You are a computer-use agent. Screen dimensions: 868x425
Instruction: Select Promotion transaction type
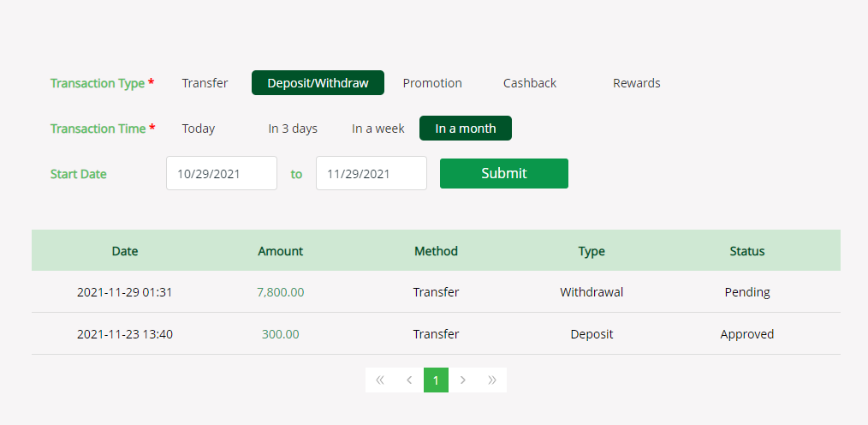(x=432, y=83)
